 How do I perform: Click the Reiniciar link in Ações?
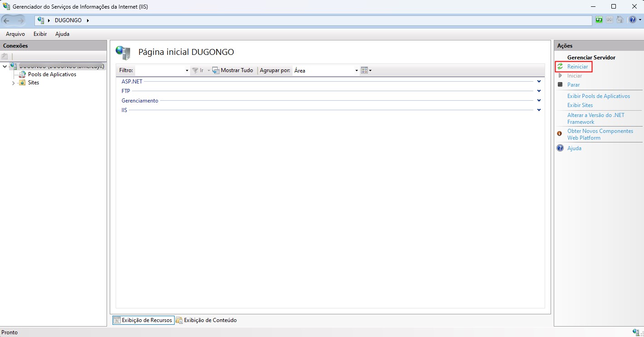577,67
